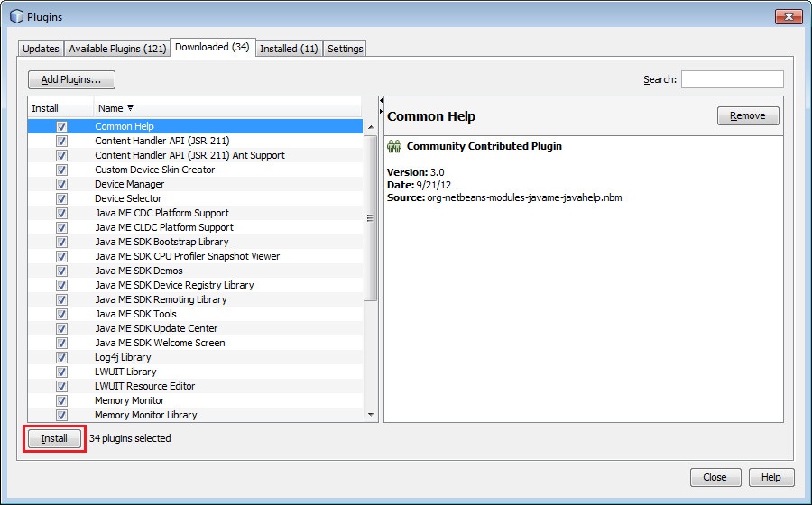
Task: Uncheck Java ME CDC Platform Support checkbox
Action: (x=61, y=213)
